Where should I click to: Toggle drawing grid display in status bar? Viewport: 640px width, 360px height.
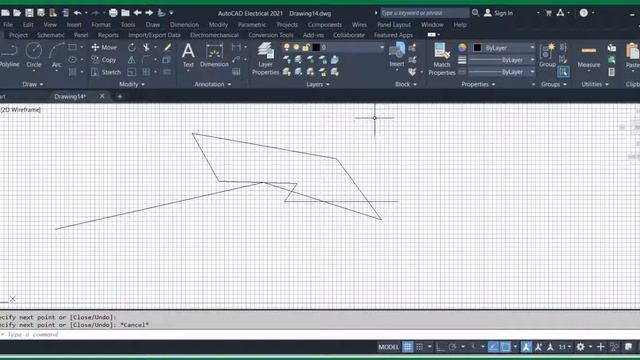click(x=407, y=347)
